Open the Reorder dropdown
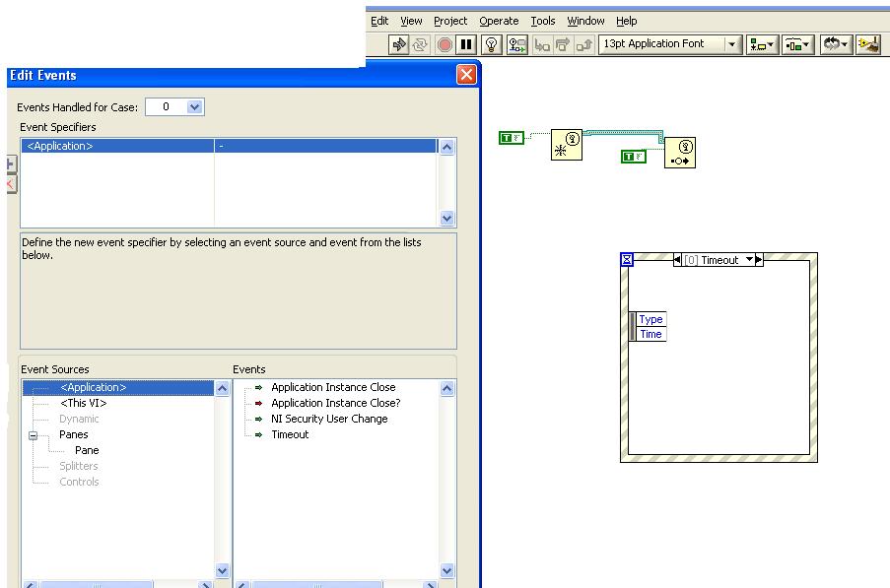 point(836,44)
